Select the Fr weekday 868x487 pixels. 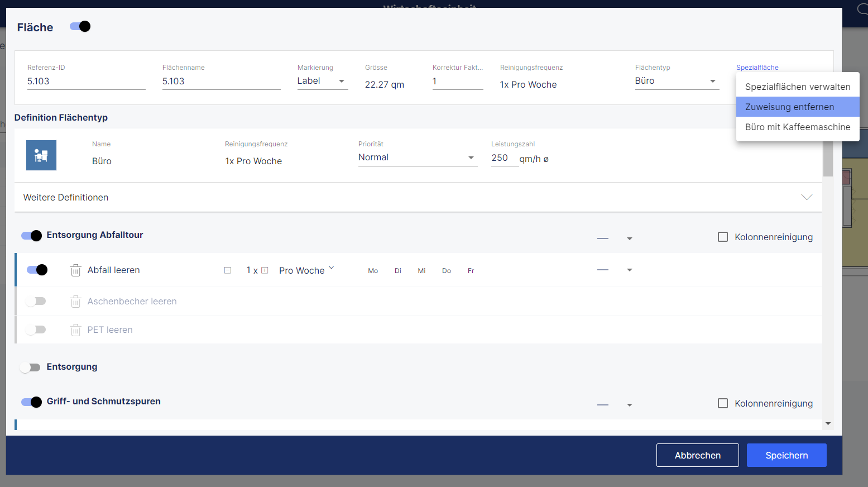pyautogui.click(x=471, y=271)
